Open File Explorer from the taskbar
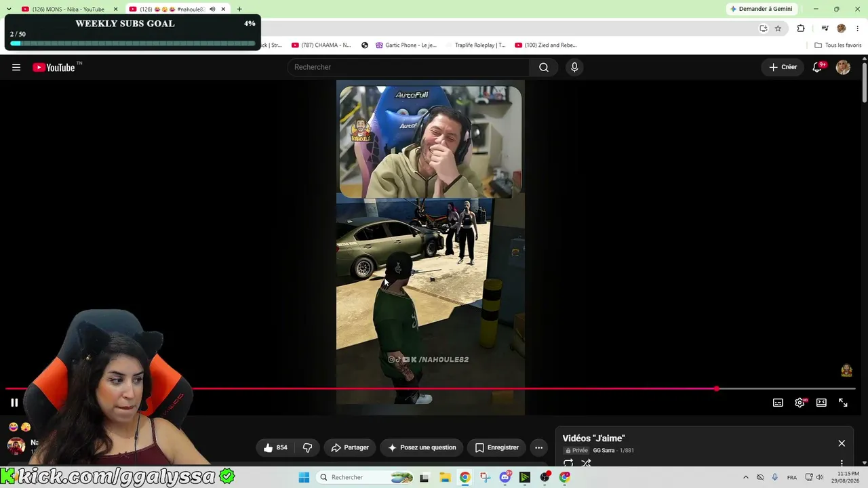 pyautogui.click(x=445, y=477)
